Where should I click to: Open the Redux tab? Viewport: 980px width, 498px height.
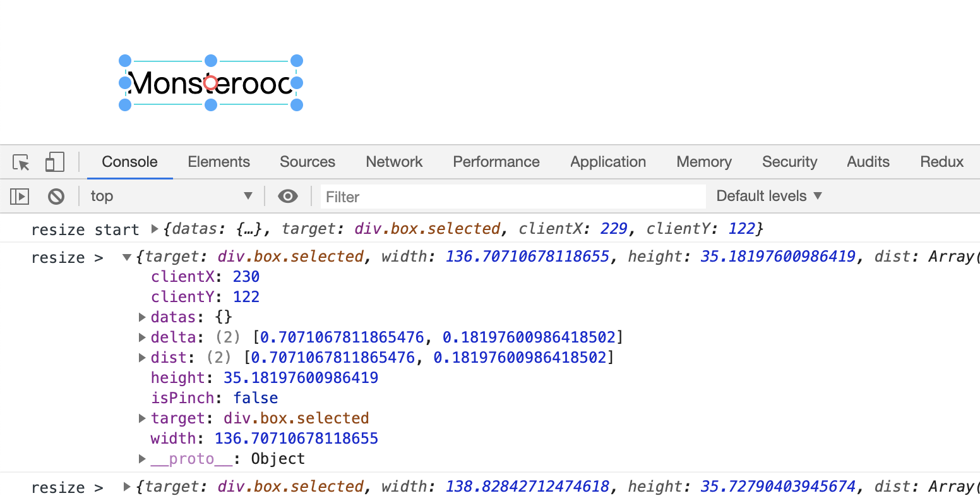[x=941, y=162]
